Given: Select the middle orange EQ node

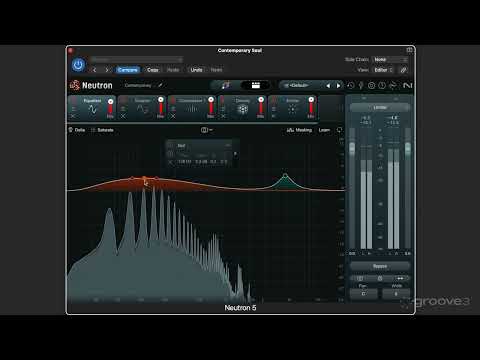Looking at the screenshot, I should point(144,178).
